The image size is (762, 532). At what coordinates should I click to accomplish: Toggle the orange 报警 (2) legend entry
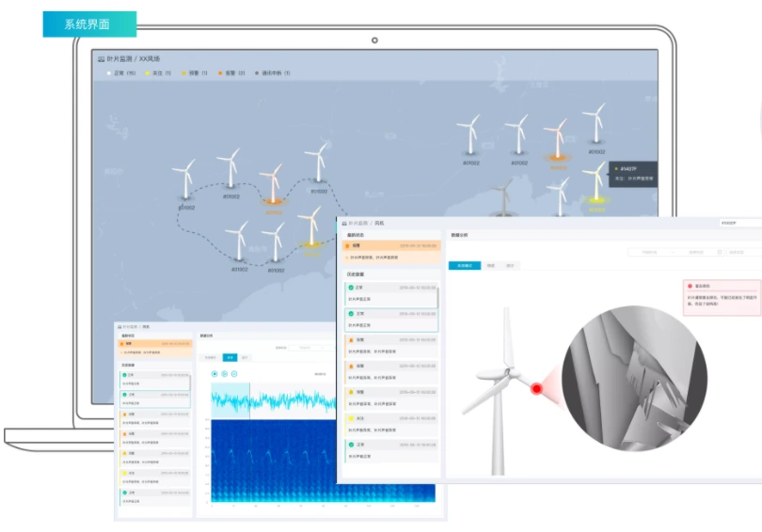coord(231,73)
